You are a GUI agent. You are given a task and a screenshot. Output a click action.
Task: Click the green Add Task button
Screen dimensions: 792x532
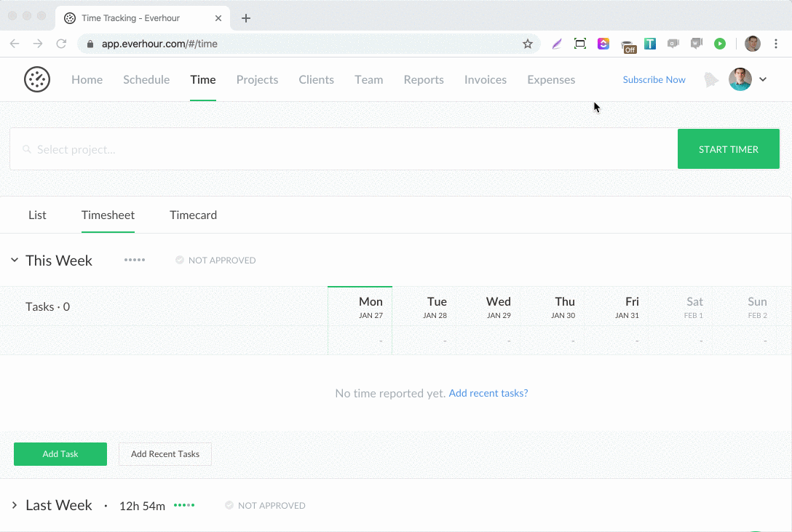tap(60, 454)
